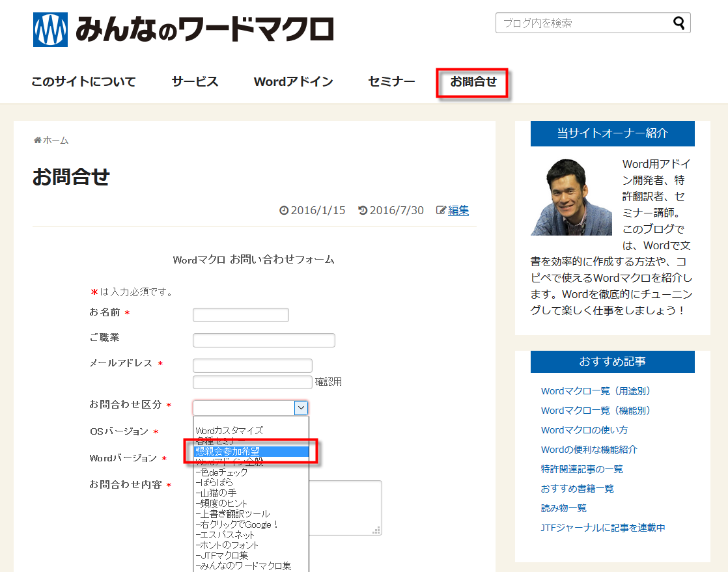Click the magnifying glass search icon

tap(679, 23)
